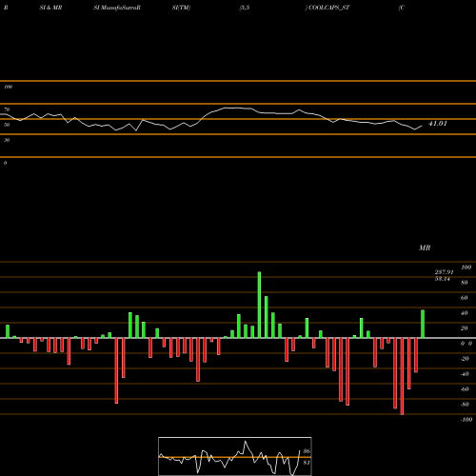Screen dimensions: 476x476
Task: Click the MR axis label -20
Action: 465,359
